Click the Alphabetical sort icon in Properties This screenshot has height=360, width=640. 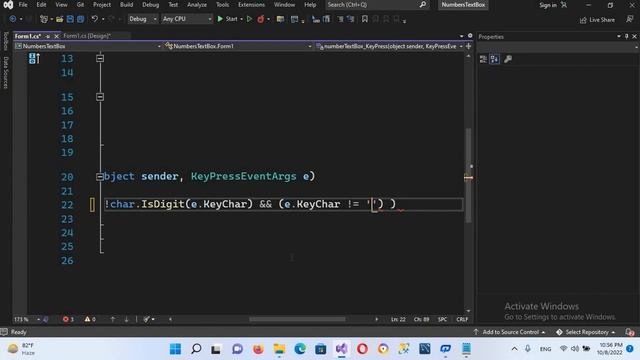(495, 59)
